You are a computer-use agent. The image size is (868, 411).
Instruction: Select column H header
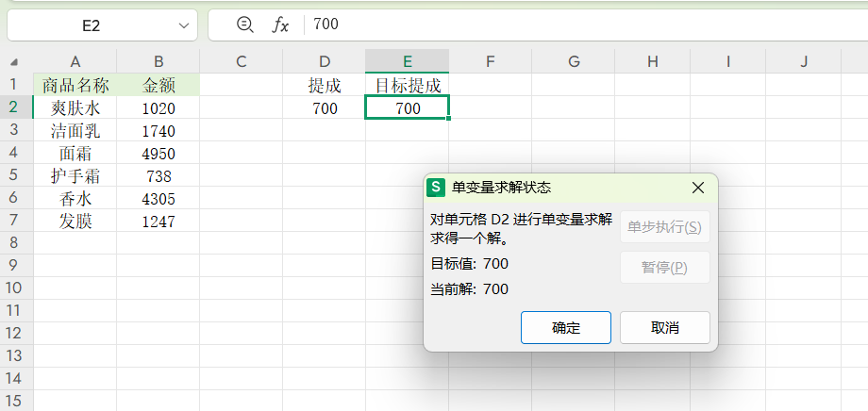tap(653, 61)
